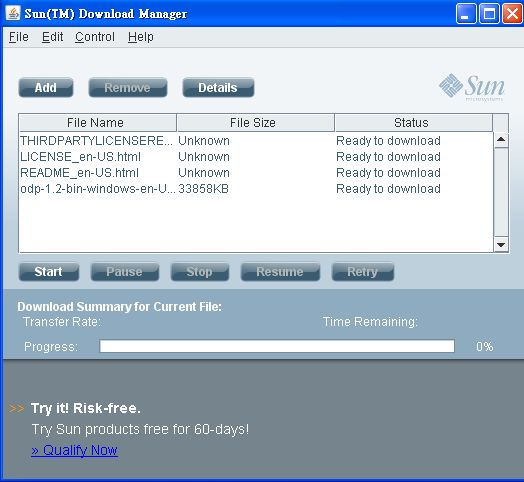Show download Details
This screenshot has width=524, height=482.
[x=218, y=88]
